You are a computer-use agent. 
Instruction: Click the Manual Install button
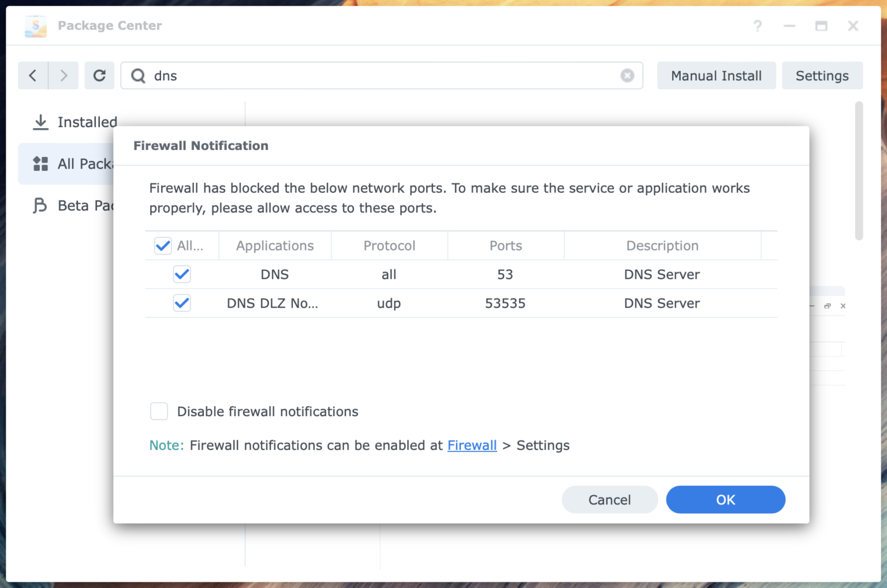click(x=716, y=76)
